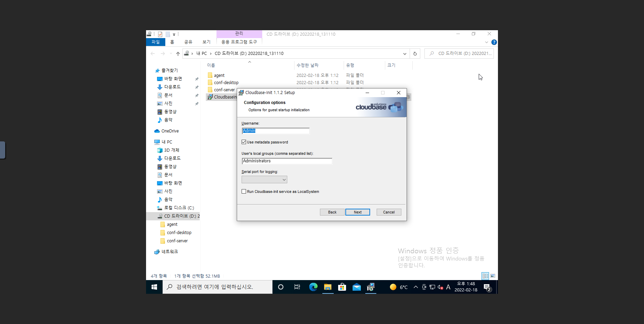Open Mail app from taskbar
Image resolution: width=644 pixels, height=324 pixels.
[x=357, y=287]
